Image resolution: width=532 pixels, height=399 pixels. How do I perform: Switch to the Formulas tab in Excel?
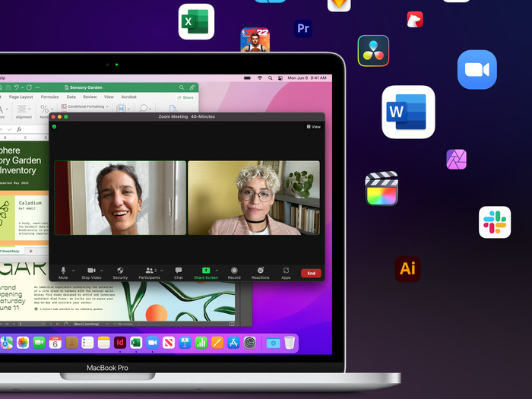tap(50, 97)
